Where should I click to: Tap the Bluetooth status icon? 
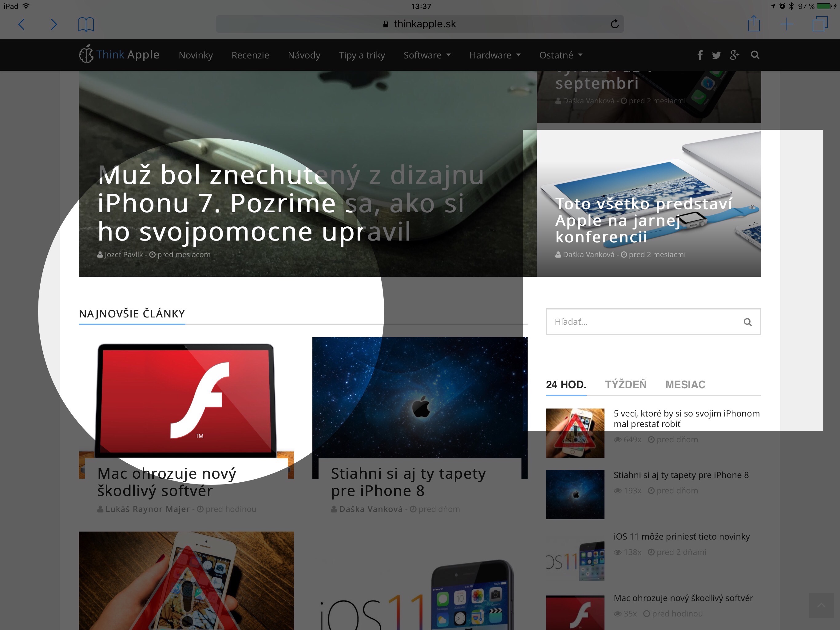point(791,6)
